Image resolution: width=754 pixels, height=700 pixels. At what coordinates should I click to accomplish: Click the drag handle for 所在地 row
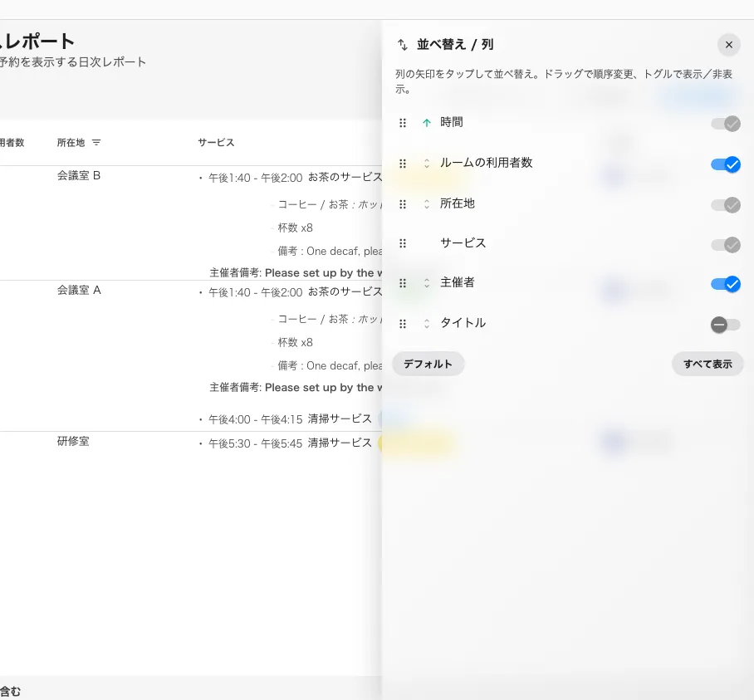(403, 204)
